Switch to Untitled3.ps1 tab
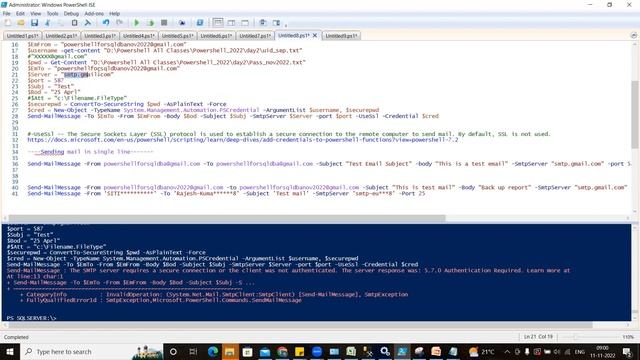640x360 pixels. [x=100, y=36]
